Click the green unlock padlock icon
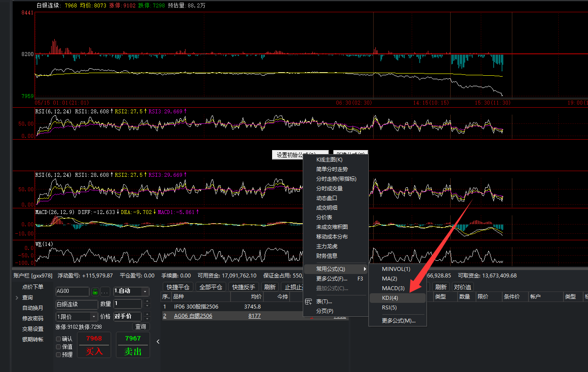Screen dimensions: 588x372 click(95, 291)
